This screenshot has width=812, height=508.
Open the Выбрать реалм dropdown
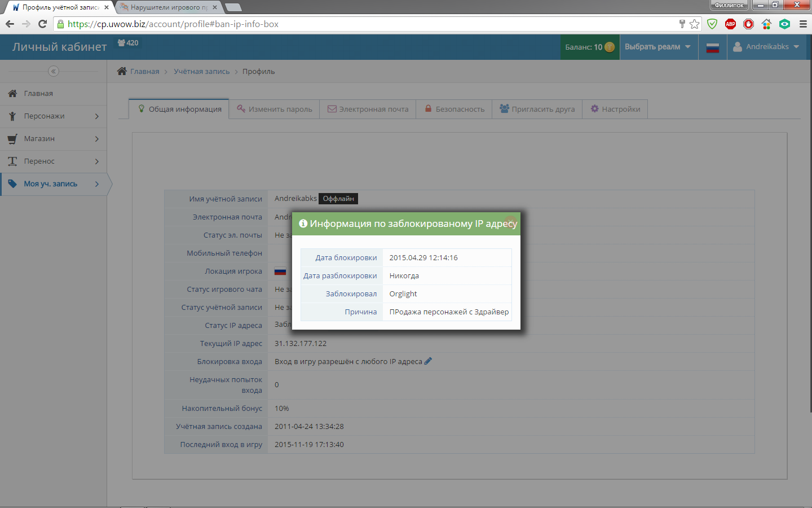point(657,47)
